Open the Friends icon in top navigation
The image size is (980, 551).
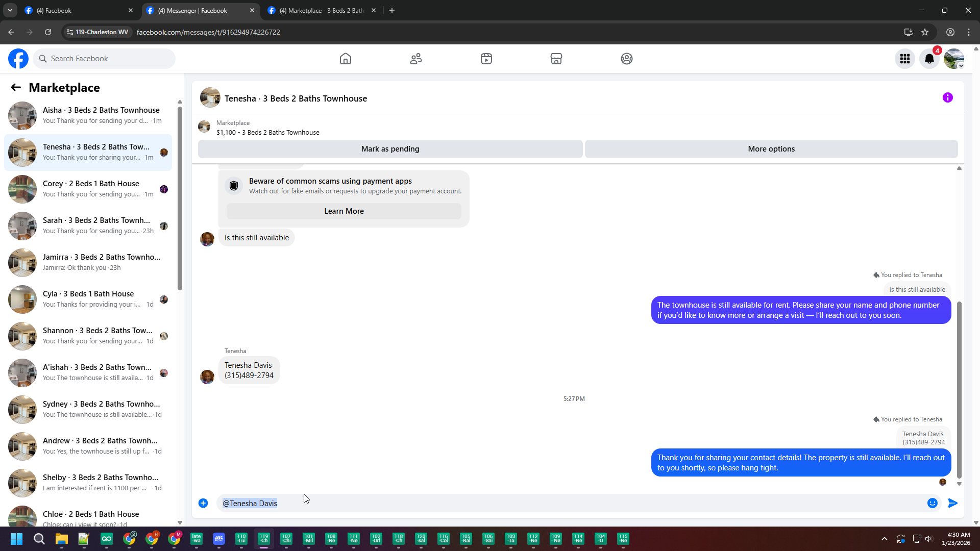pos(416,59)
